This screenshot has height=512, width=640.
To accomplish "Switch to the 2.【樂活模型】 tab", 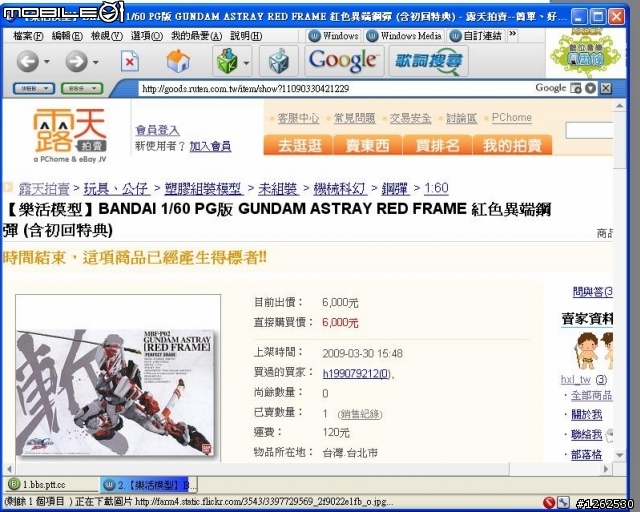I will pos(149,485).
